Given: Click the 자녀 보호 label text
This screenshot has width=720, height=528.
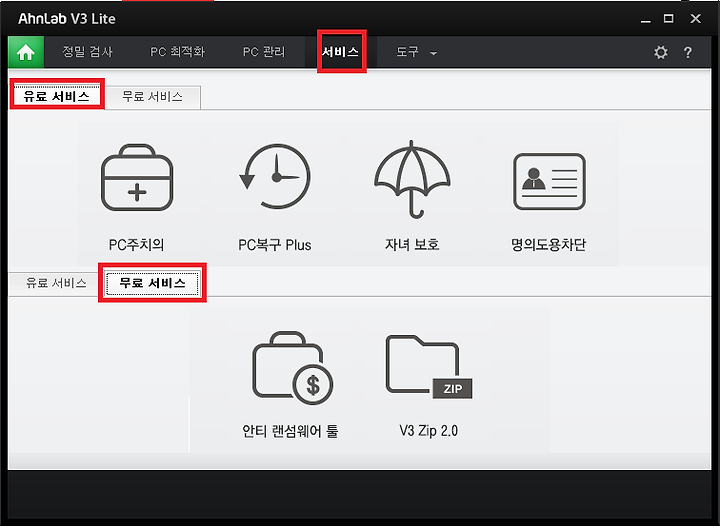Looking at the screenshot, I should (x=412, y=245).
